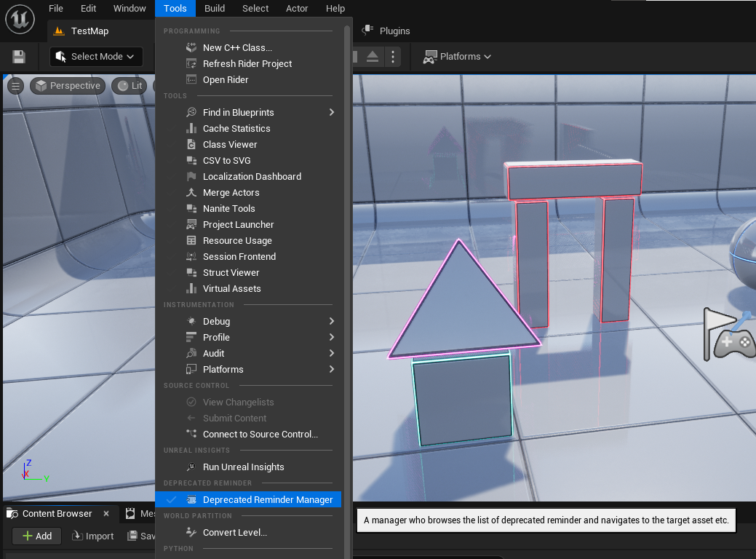
Task: Open the Platforms toolbar dropdown
Action: [x=457, y=57]
